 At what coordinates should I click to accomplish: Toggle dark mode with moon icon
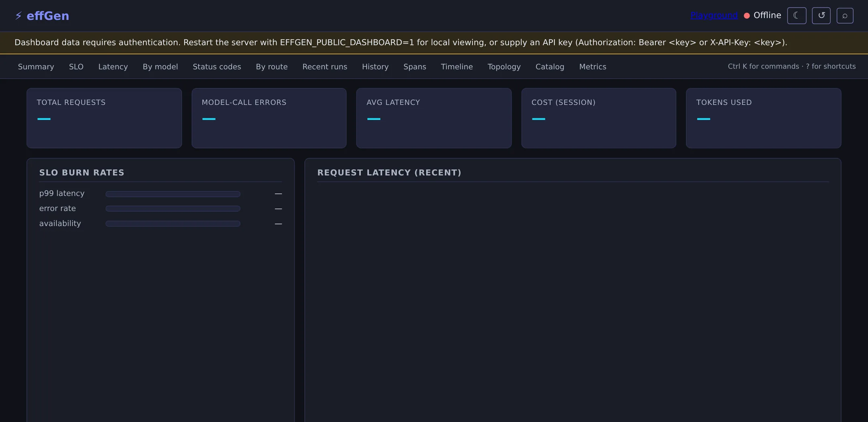796,16
